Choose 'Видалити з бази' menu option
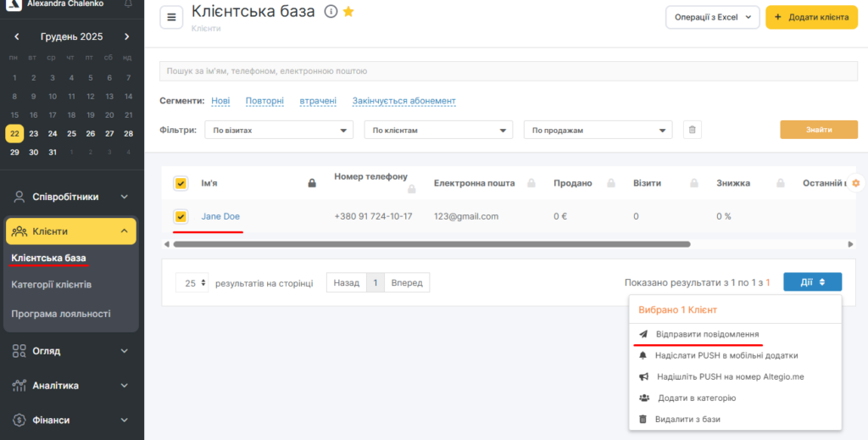The image size is (868, 440). coord(687,419)
